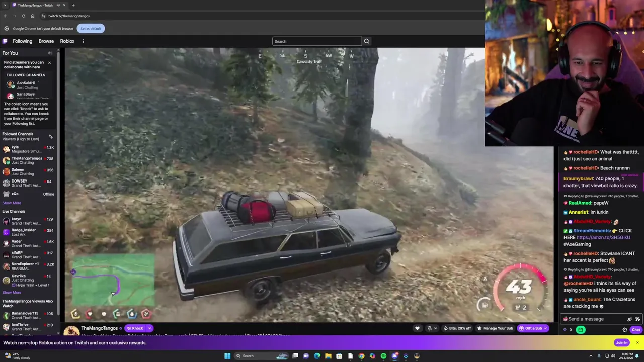644x362 pixels.
Task: Expand the notification options chevron
Action: (x=435, y=328)
